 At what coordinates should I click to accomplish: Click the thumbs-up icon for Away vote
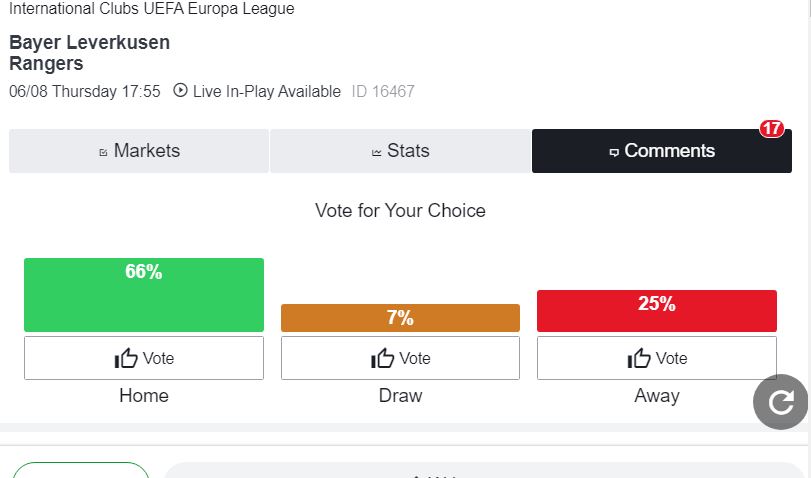(639, 358)
